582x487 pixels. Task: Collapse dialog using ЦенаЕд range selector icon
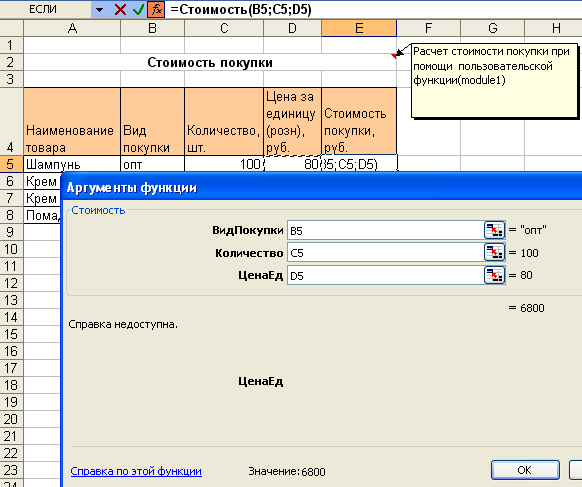pyautogui.click(x=494, y=275)
